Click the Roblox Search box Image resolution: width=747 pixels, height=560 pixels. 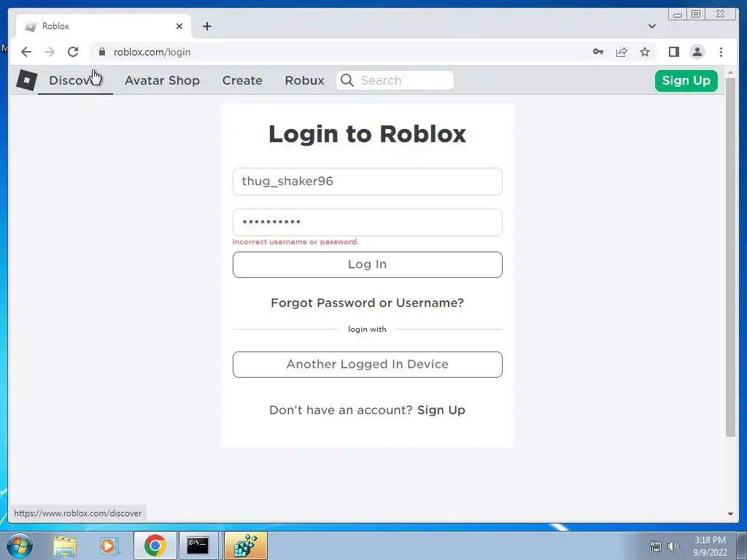(395, 80)
